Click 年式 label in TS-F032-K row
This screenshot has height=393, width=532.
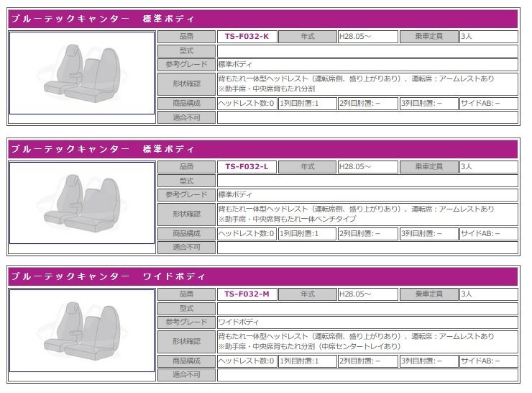pos(308,36)
